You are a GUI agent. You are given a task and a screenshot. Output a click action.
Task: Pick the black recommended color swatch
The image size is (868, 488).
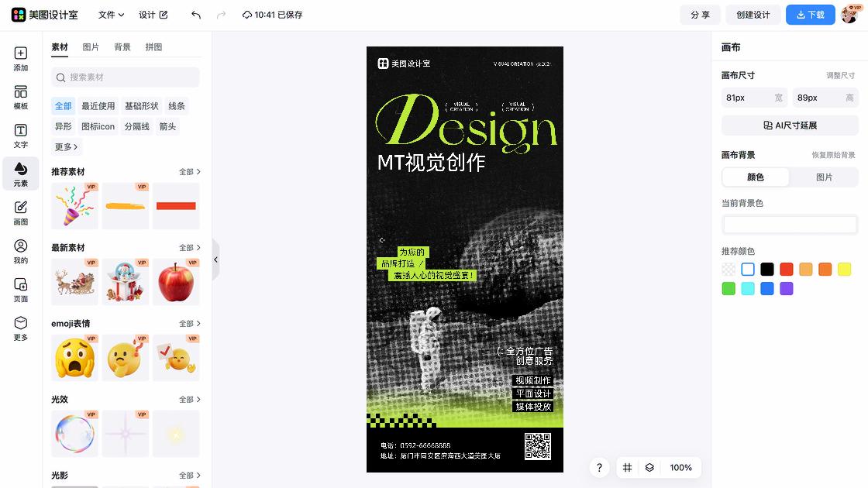coord(766,270)
